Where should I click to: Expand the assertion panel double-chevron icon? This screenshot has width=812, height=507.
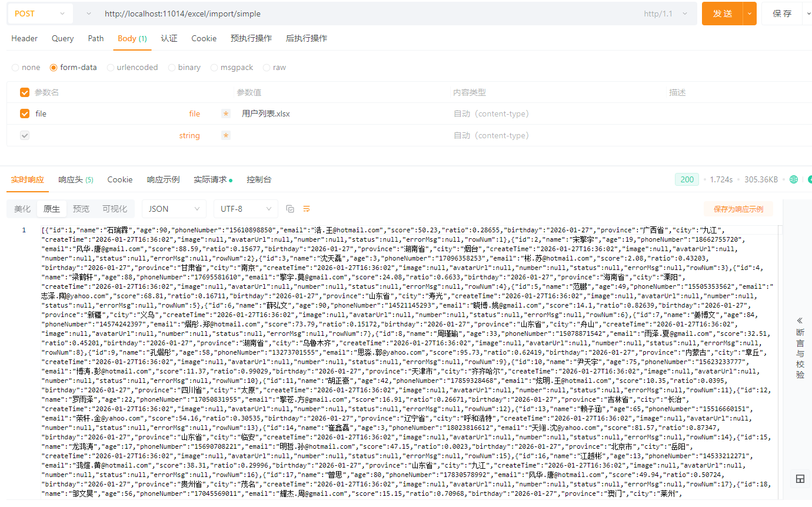coord(800,321)
